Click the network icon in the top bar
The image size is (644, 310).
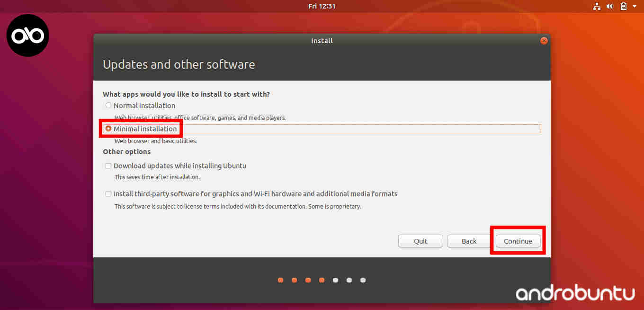tap(596, 6)
